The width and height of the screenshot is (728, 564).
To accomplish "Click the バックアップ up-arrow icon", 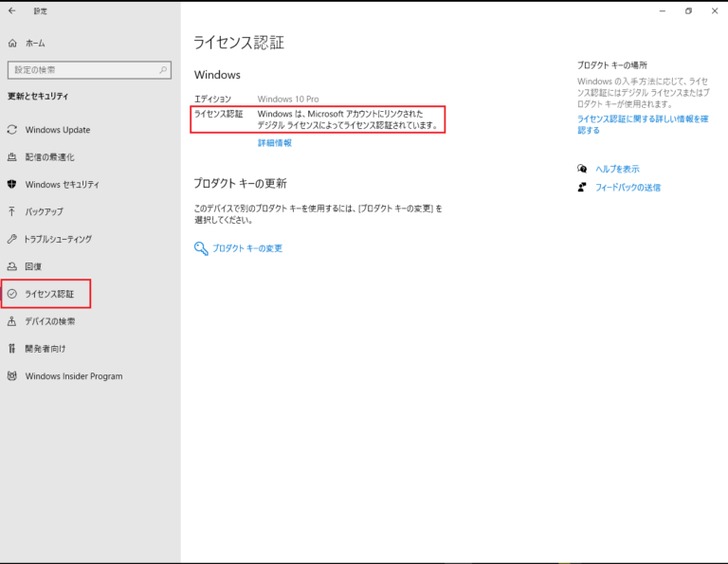I will tap(12, 211).
